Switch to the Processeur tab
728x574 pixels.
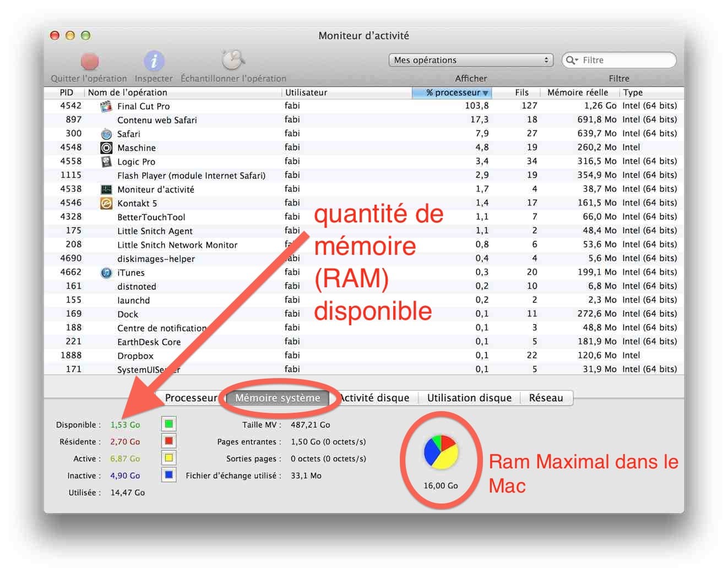pos(191,398)
